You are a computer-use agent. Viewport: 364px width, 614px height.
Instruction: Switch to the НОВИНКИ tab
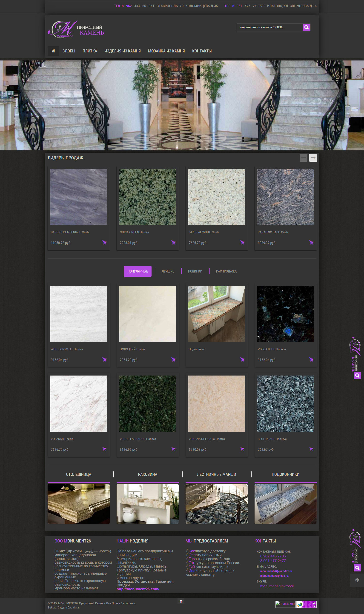(x=195, y=271)
